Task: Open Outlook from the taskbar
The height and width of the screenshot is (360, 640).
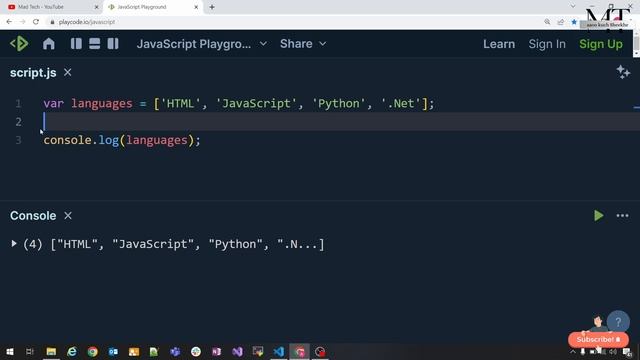Action: pos(113,351)
